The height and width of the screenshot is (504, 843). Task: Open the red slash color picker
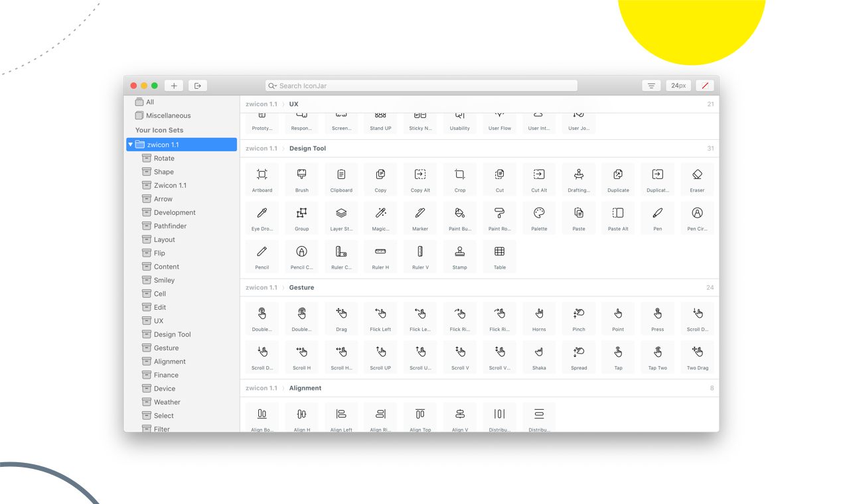point(705,86)
